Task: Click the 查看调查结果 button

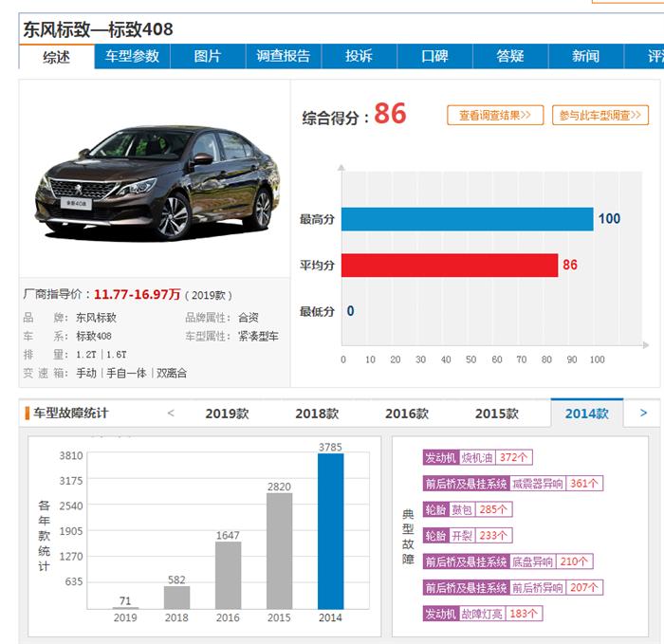Action: [495, 115]
